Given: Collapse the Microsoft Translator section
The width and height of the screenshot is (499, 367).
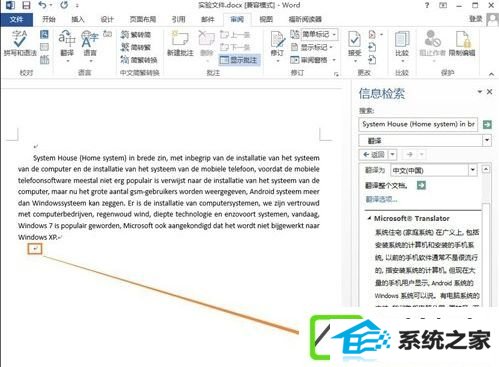Looking at the screenshot, I should pos(370,219).
